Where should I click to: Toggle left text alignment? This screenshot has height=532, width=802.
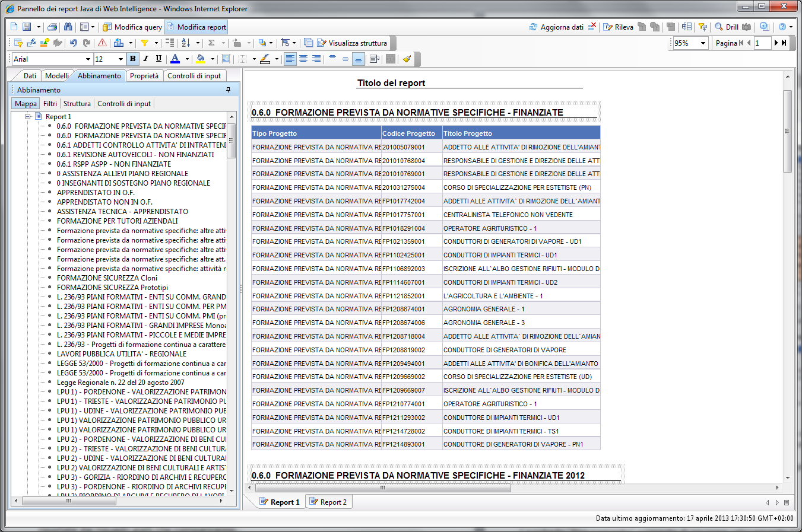coord(290,59)
